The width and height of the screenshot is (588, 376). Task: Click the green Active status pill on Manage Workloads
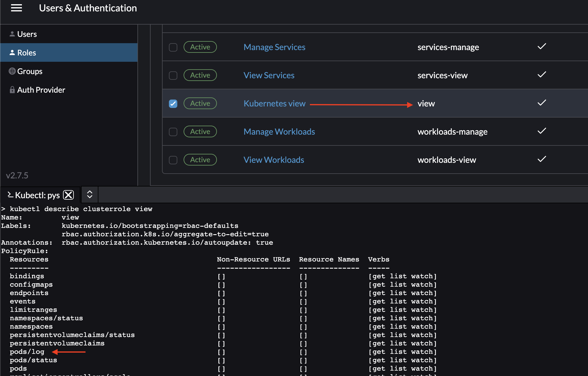coord(200,131)
